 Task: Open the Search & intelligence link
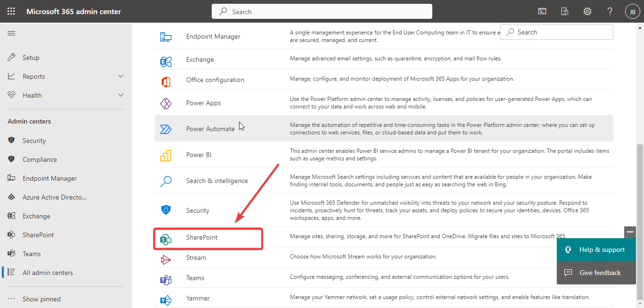(x=217, y=181)
